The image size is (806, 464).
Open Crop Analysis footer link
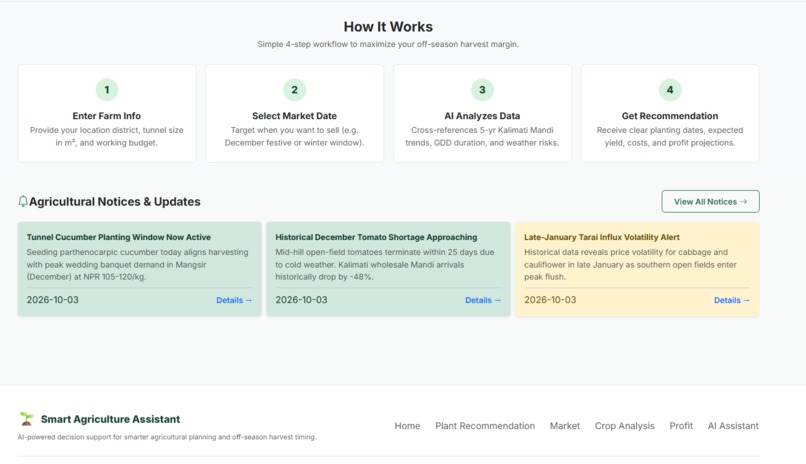click(x=625, y=426)
